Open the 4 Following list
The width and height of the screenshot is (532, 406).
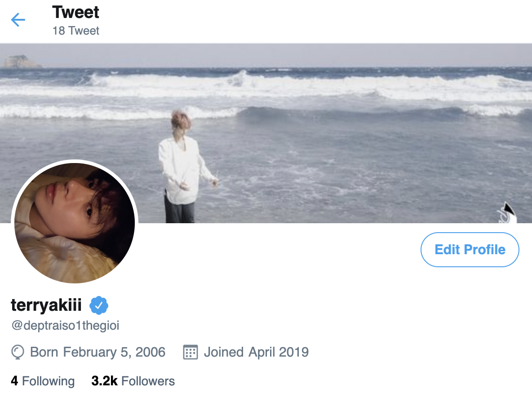(43, 381)
